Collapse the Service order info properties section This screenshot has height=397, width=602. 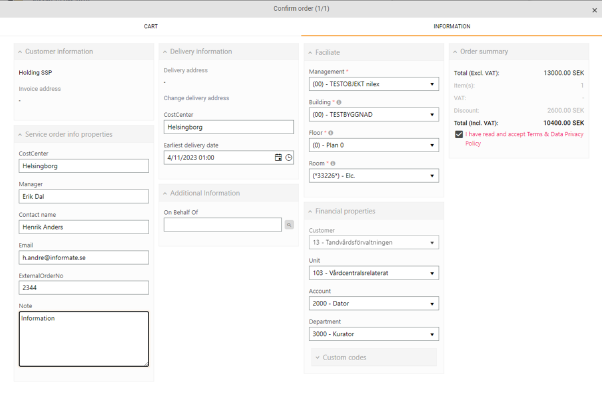84,134
